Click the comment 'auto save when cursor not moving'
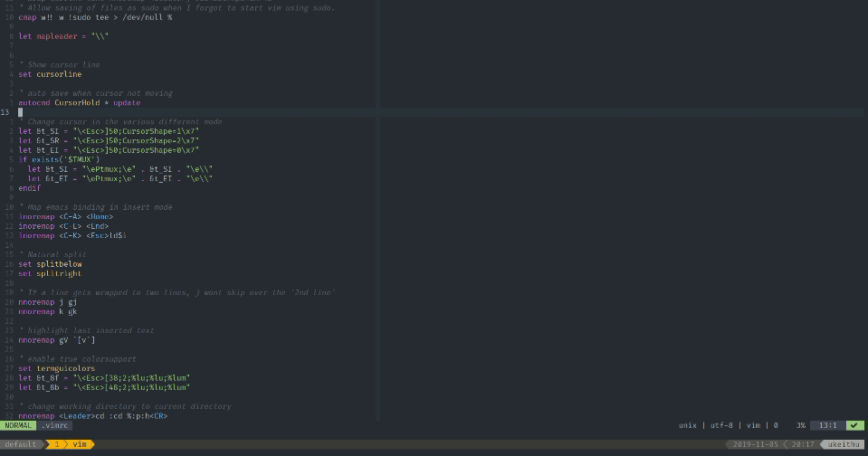This screenshot has width=868, height=456. (96, 93)
